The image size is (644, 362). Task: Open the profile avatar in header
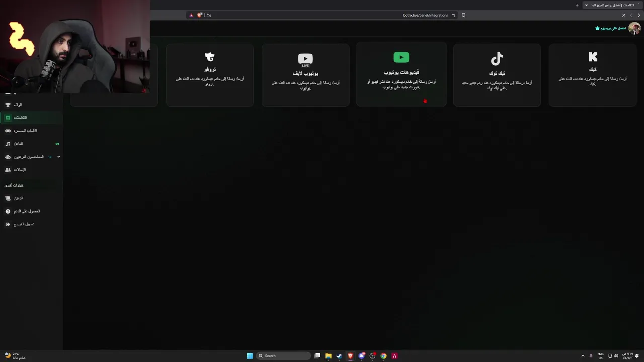(x=634, y=28)
